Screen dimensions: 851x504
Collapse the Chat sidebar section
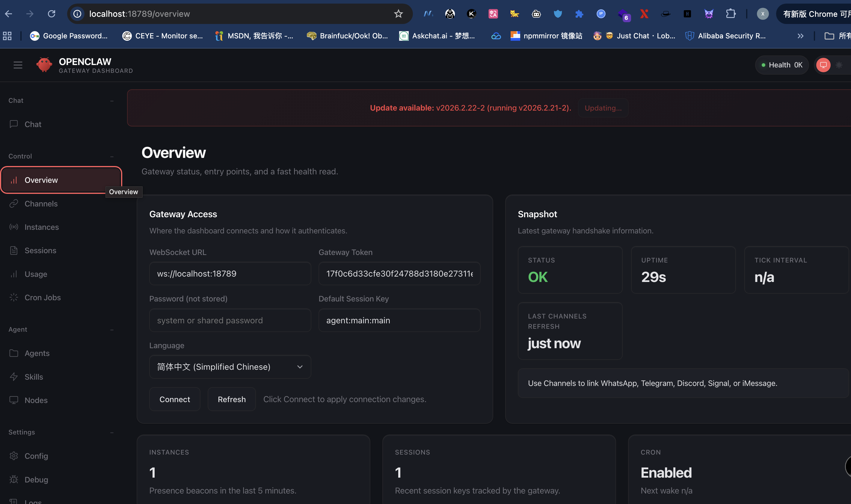pos(112,100)
